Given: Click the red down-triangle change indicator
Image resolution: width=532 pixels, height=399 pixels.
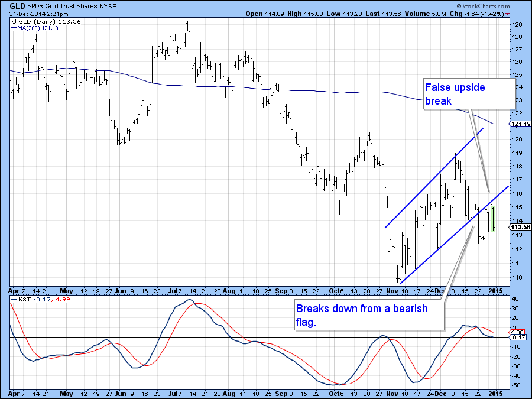Looking at the screenshot, I should tap(507, 14).
